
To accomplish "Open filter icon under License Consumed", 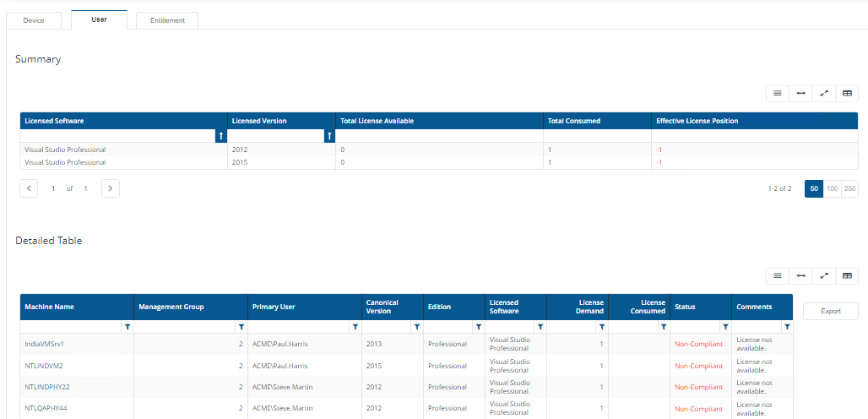I will [x=663, y=327].
